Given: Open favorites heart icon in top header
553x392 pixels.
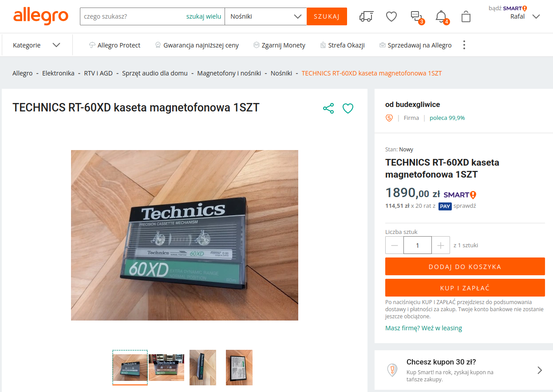Looking at the screenshot, I should (391, 16).
